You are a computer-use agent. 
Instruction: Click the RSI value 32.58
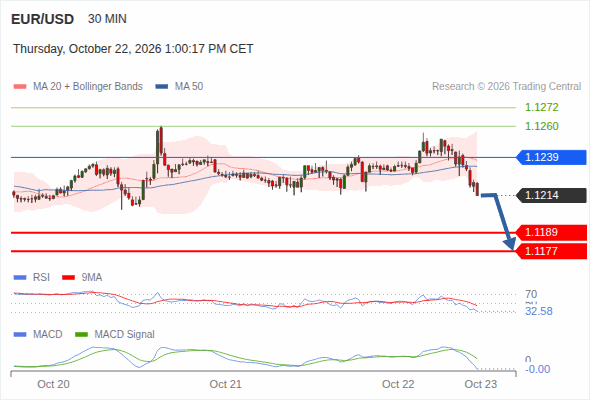(539, 312)
